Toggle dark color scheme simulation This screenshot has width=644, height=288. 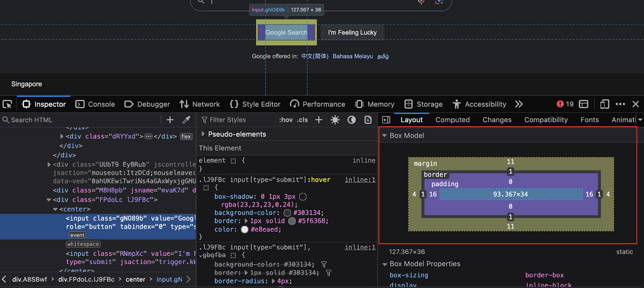coord(352,120)
